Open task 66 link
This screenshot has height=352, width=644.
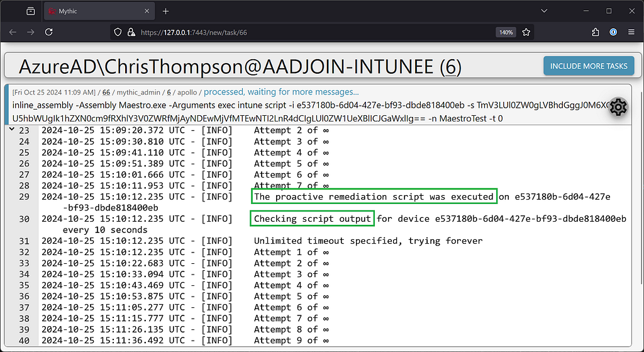[106, 93]
